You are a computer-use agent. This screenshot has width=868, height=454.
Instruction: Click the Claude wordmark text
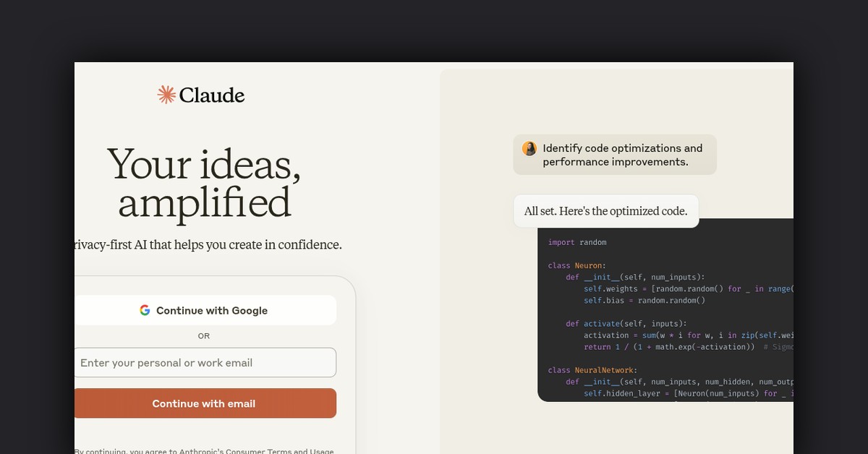coord(212,95)
